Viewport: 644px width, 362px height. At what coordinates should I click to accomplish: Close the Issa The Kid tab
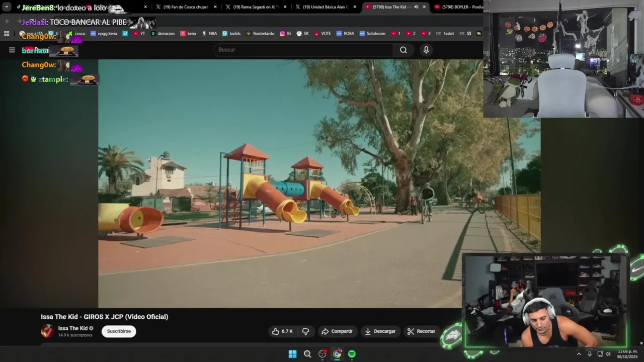pyautogui.click(x=424, y=7)
